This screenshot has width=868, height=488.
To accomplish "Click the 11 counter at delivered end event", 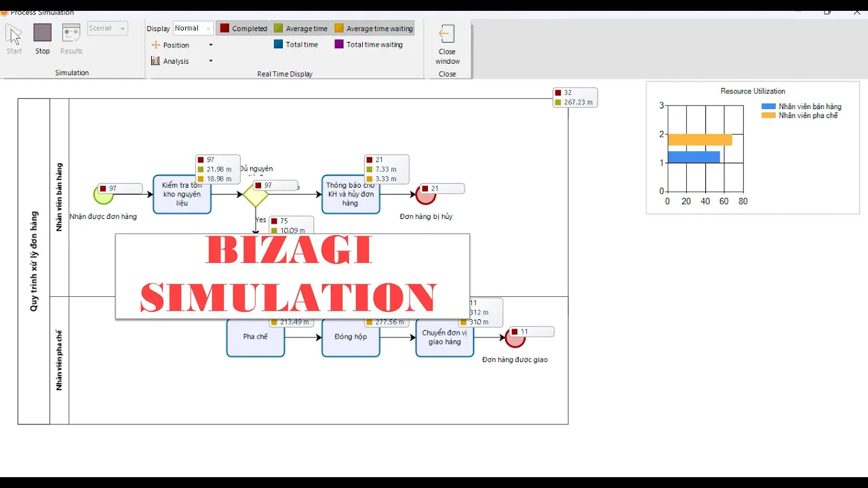I will point(524,331).
